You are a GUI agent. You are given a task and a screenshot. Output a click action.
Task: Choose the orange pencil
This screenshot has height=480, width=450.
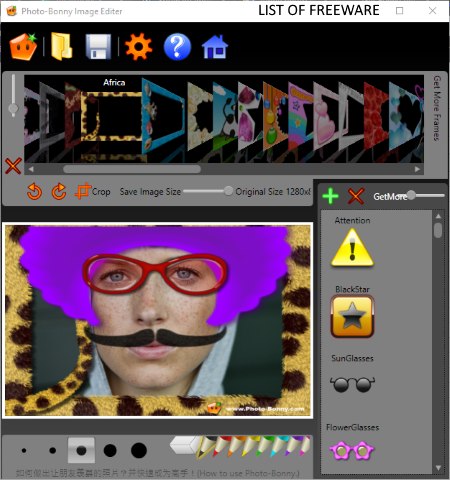(x=235, y=447)
